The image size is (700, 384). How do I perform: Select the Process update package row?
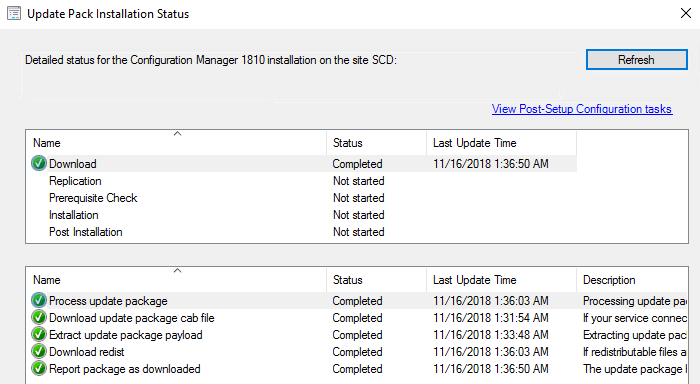point(357,301)
